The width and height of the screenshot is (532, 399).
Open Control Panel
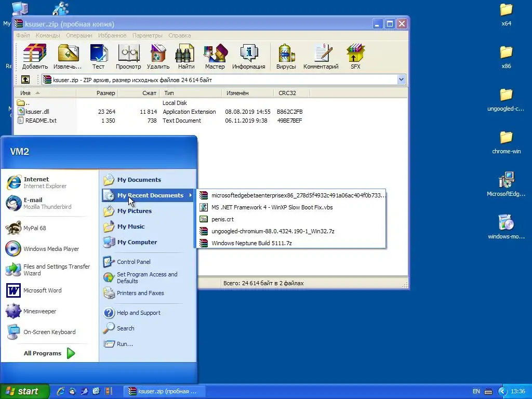pos(148,262)
